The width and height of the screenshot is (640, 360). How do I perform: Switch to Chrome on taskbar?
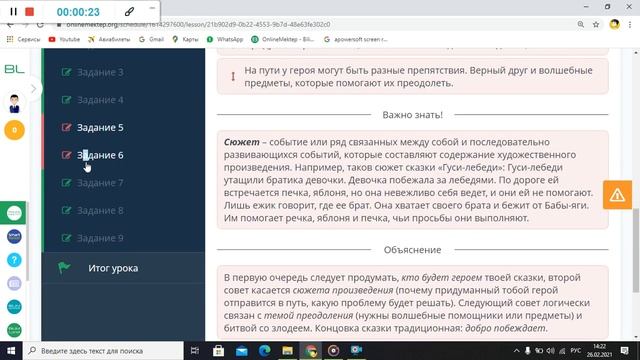coord(311,351)
